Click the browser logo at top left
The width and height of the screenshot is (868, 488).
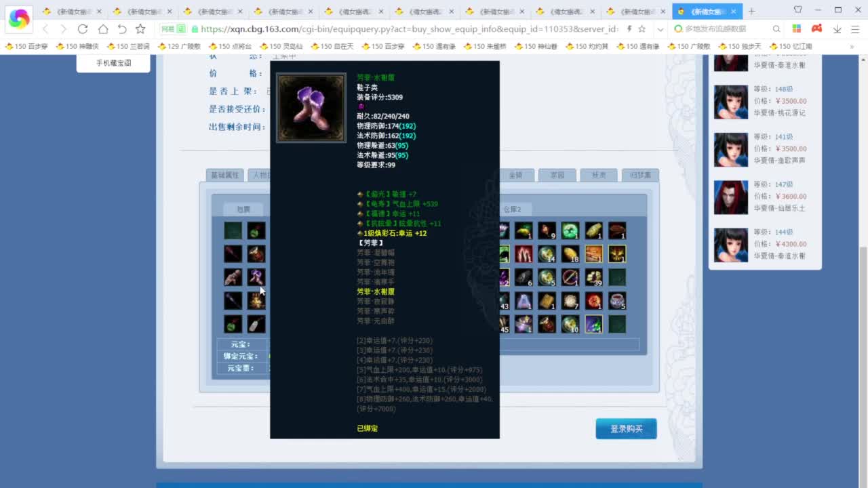pyautogui.click(x=19, y=19)
